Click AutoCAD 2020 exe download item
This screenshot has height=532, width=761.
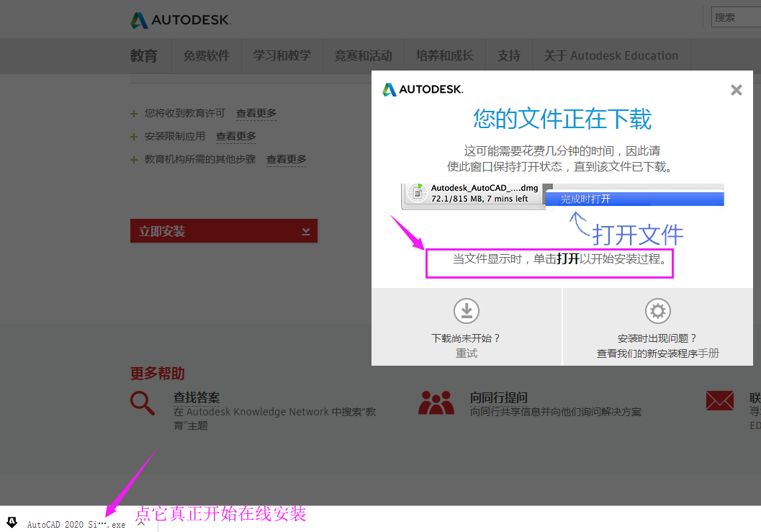point(76,524)
